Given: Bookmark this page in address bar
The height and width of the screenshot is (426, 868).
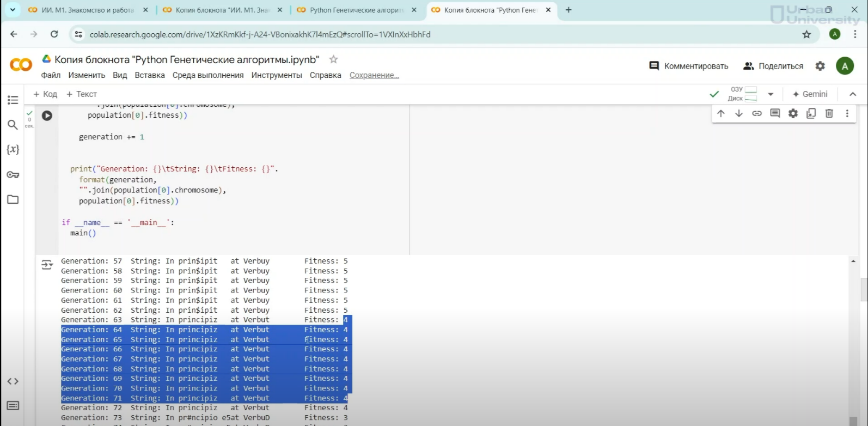Looking at the screenshot, I should [806, 34].
